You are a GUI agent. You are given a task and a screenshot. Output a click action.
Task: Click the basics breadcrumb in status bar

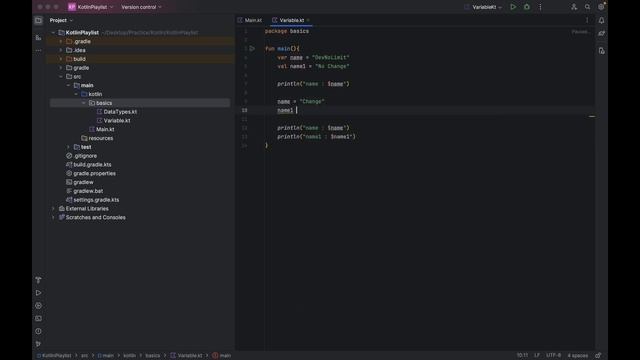pyautogui.click(x=153, y=356)
